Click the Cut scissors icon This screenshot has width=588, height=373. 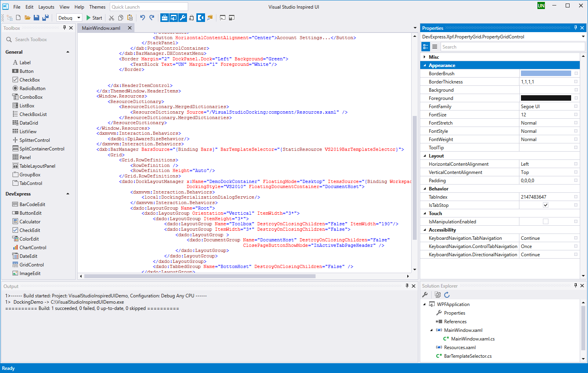click(111, 18)
